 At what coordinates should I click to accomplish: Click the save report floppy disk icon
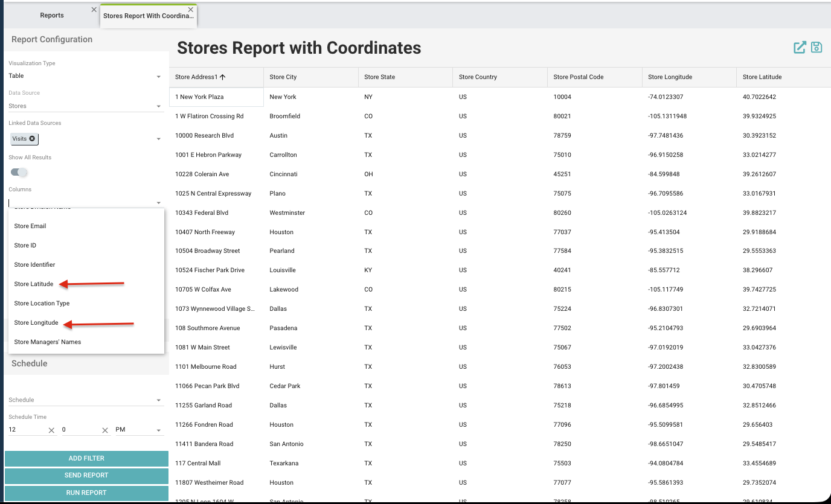[817, 48]
